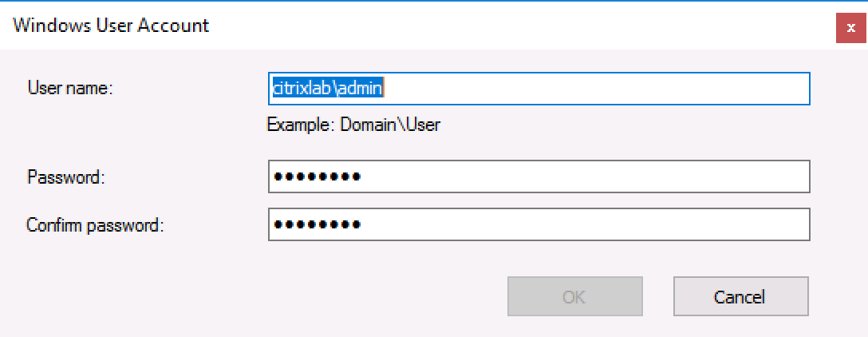Click the "User name:" label
Image resolution: width=868 pixels, height=337 pixels.
pyautogui.click(x=70, y=88)
